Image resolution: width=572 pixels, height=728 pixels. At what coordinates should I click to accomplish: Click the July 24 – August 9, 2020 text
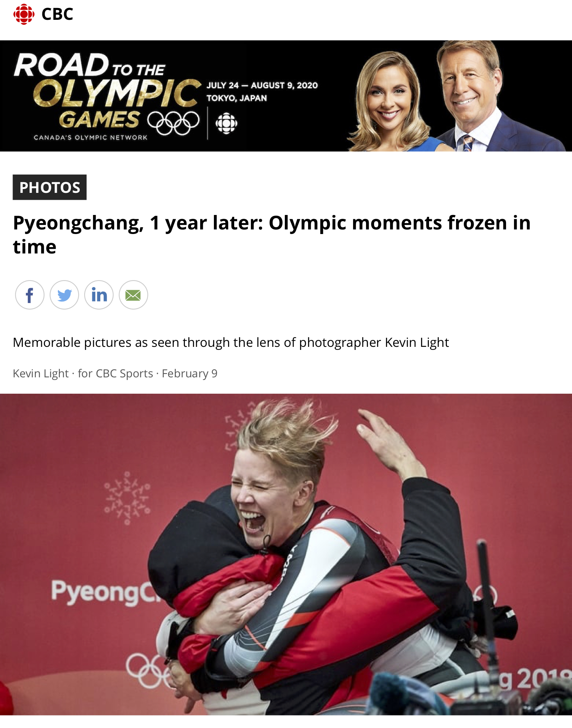point(262,85)
